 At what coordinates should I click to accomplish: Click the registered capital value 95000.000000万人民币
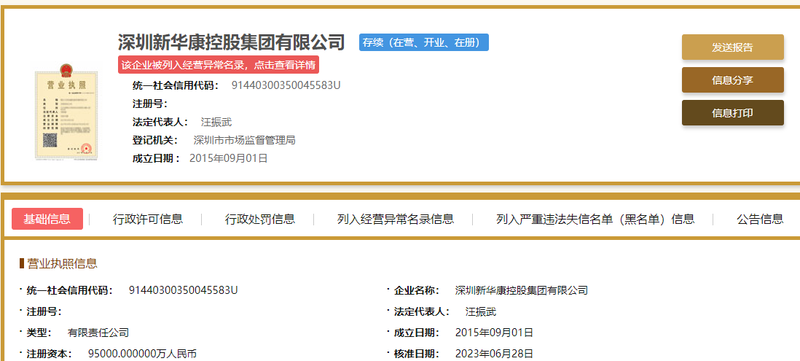tap(142, 354)
